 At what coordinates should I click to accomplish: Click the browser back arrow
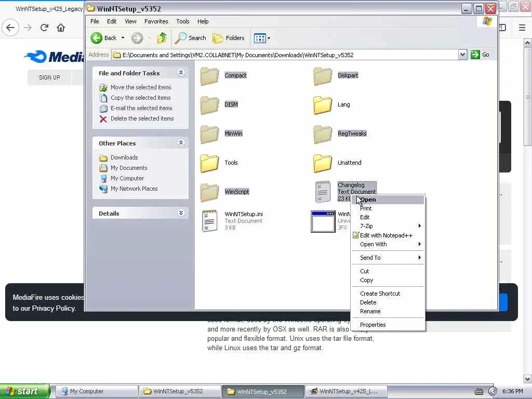coord(10,28)
